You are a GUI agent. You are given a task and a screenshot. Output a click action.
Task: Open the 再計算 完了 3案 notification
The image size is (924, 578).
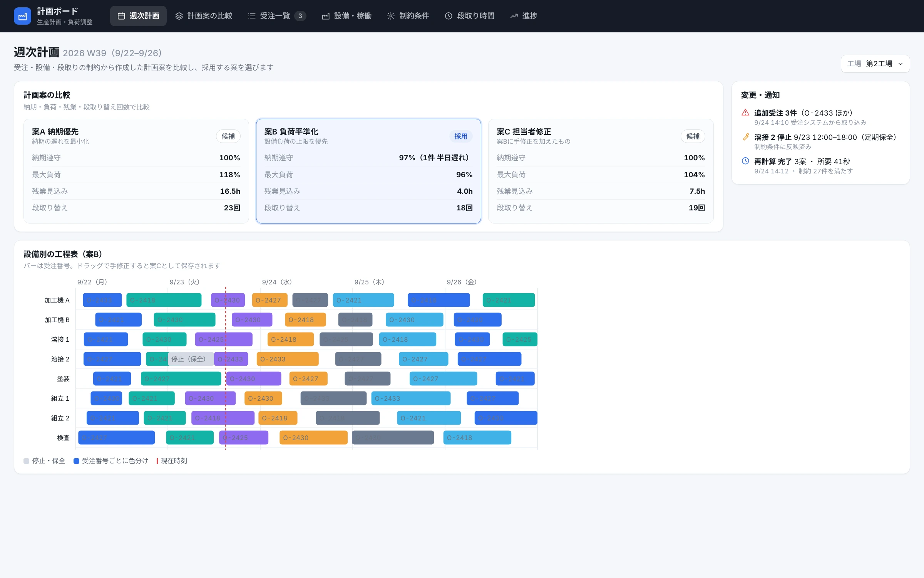(x=821, y=166)
